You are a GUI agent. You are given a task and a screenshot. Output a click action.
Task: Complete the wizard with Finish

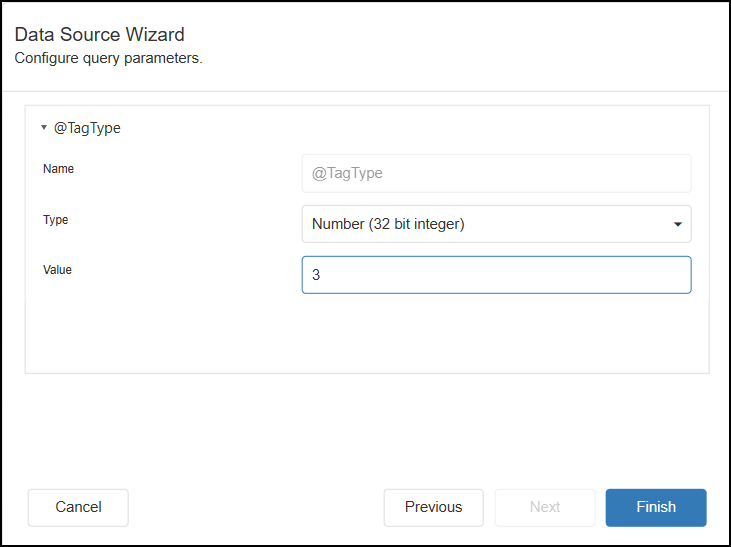point(656,507)
